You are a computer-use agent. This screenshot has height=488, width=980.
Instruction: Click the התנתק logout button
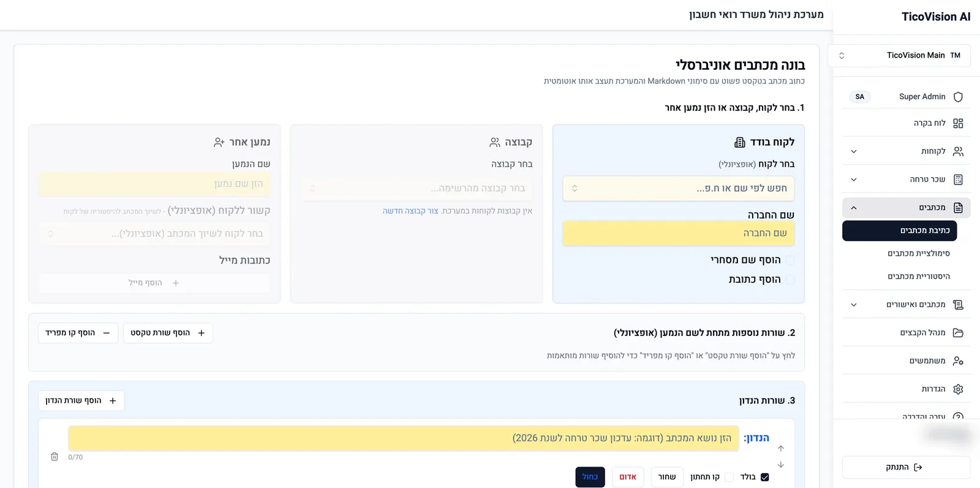coord(907,467)
